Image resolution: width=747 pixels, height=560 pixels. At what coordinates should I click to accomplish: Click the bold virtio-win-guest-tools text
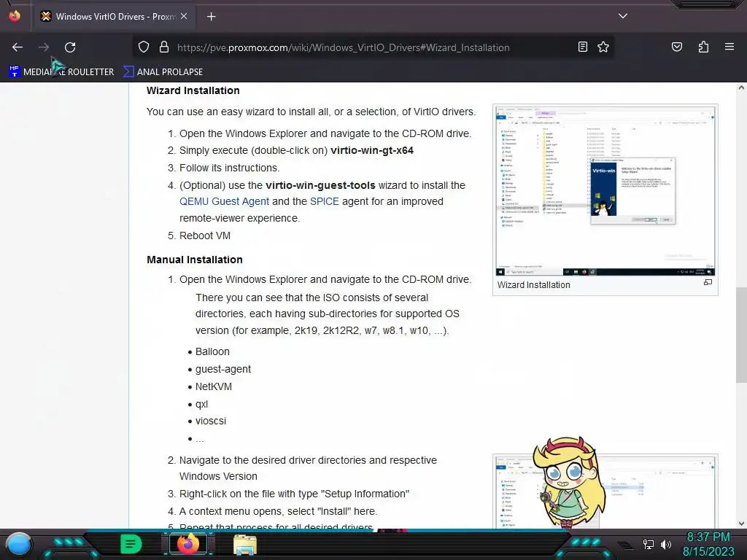(x=320, y=185)
